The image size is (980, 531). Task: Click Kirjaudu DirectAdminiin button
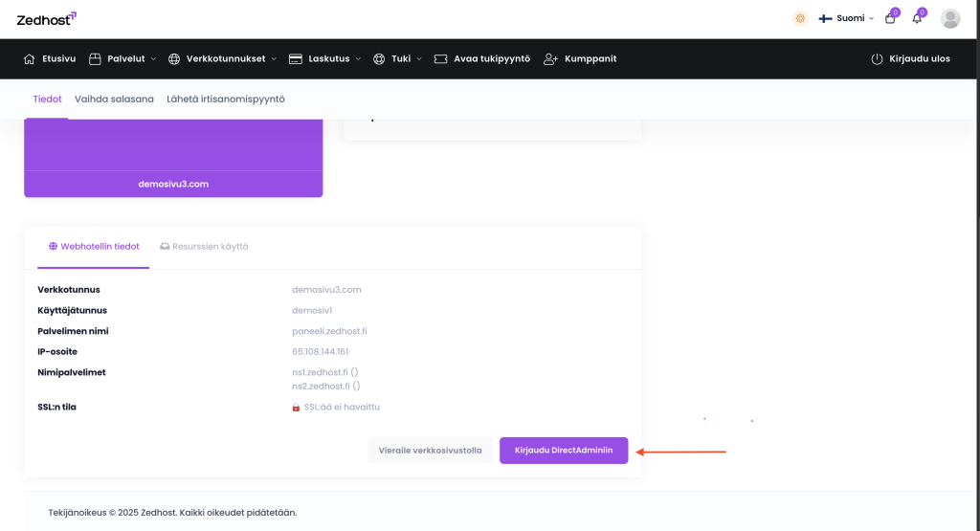[564, 451]
